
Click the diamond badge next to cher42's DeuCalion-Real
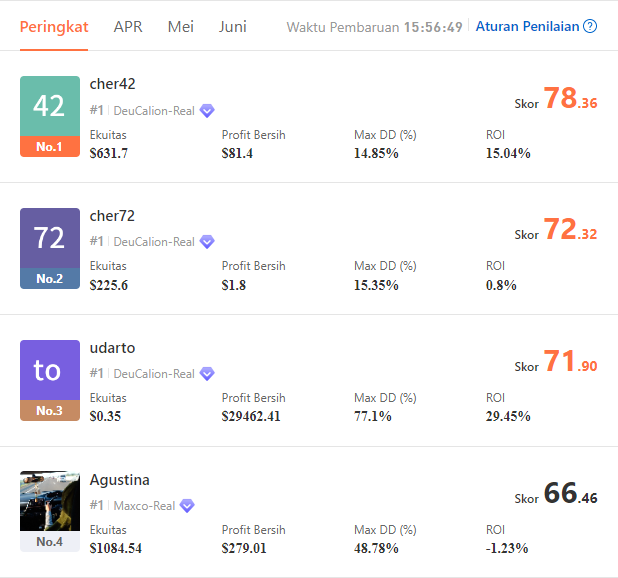pyautogui.click(x=207, y=111)
